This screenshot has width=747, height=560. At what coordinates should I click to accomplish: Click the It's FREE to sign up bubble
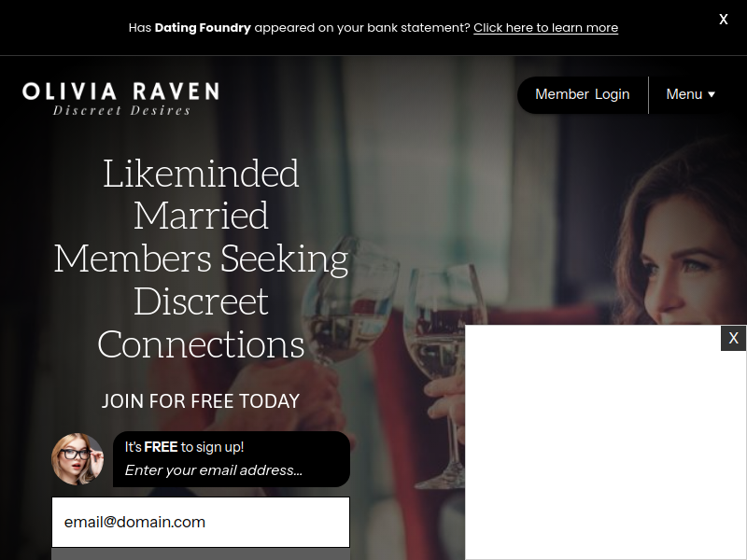[232, 459]
